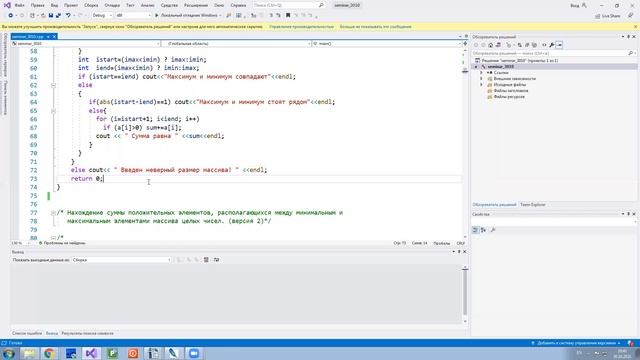Click the Live Share icon at top right
Viewport: 640px width, 360px height.
click(x=598, y=16)
